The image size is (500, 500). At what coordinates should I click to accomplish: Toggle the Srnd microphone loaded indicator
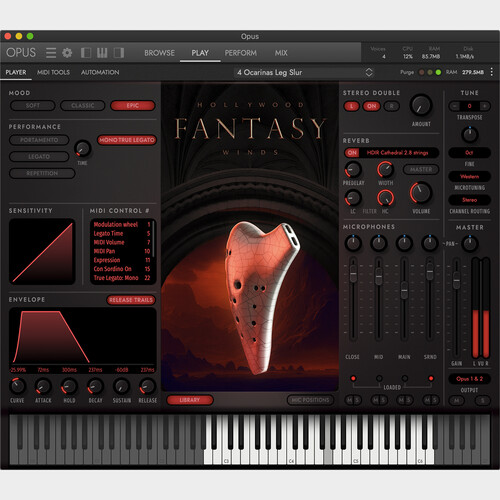coord(431,378)
